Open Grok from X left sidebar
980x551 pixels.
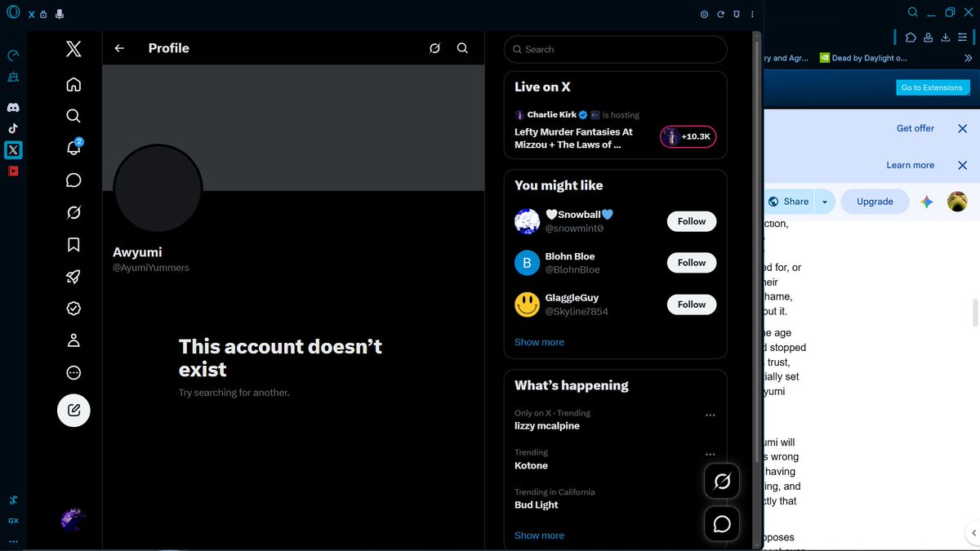pos(73,212)
